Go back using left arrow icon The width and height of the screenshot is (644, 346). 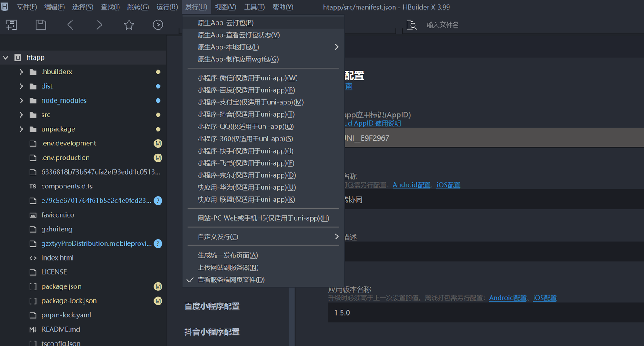(70, 25)
